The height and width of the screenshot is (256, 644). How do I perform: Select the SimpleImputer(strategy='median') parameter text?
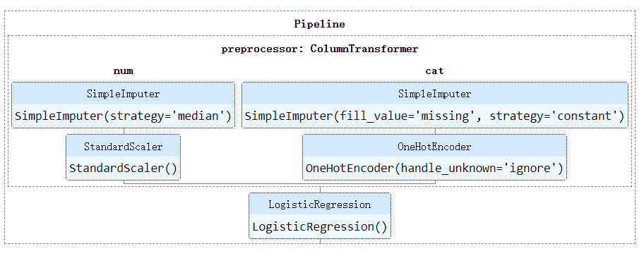click(123, 116)
